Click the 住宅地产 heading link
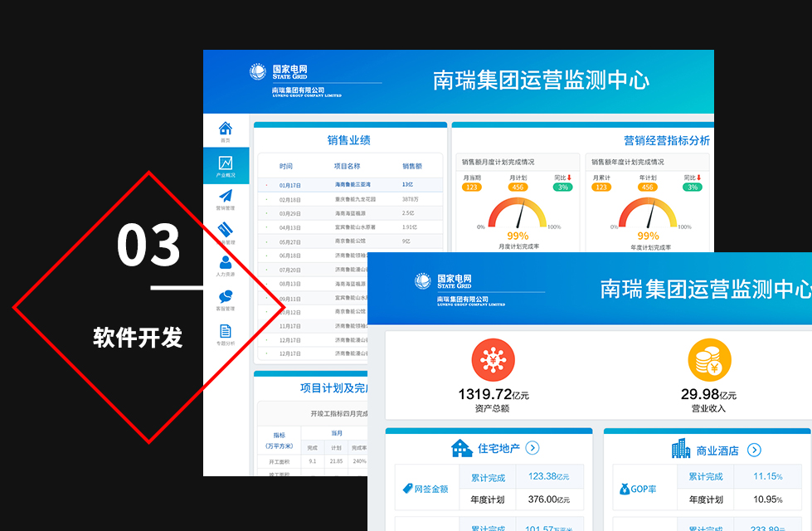This screenshot has height=531, width=812. [x=498, y=448]
